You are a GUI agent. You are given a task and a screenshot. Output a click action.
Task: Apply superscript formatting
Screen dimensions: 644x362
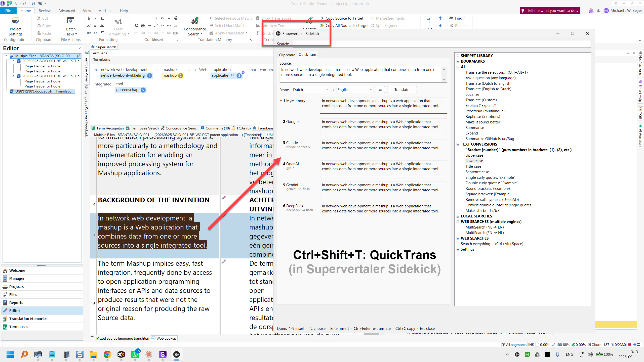click(x=89, y=25)
